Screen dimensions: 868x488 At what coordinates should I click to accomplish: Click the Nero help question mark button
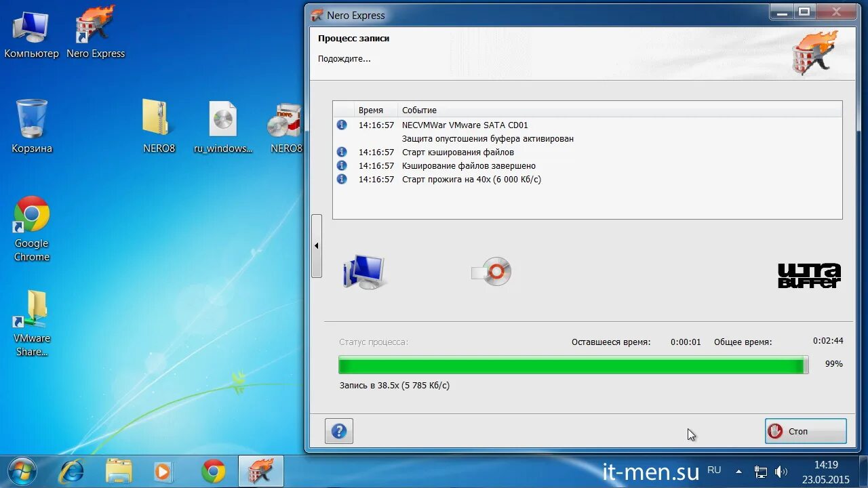coord(339,431)
